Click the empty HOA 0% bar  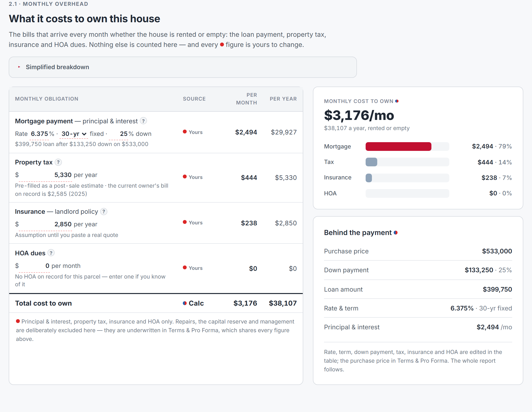407,194
